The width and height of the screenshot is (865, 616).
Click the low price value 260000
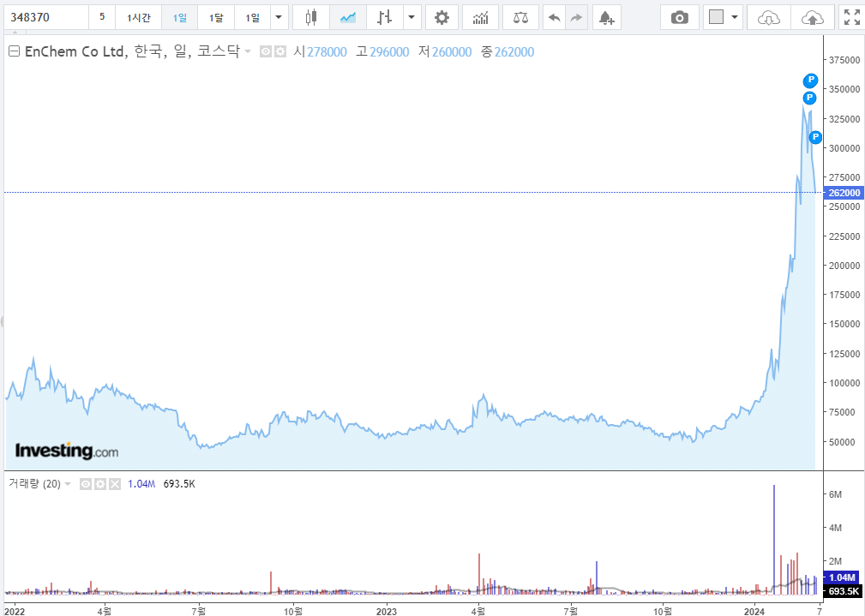pos(452,52)
